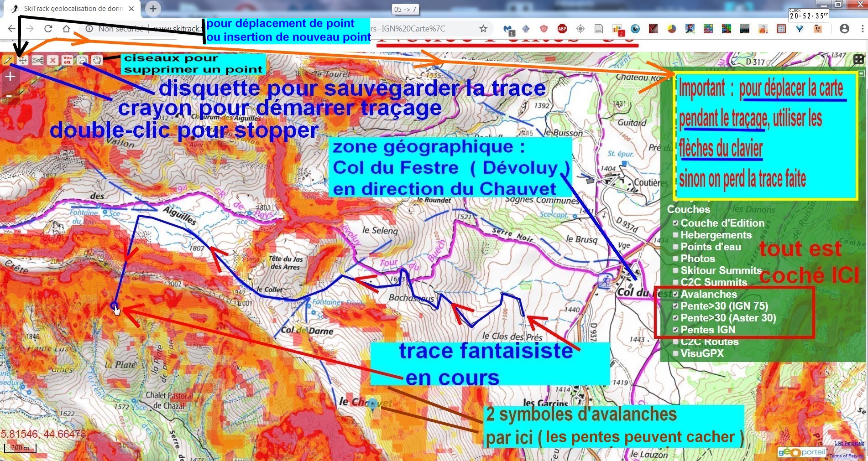Zoom out the map with minus button

click(9, 96)
